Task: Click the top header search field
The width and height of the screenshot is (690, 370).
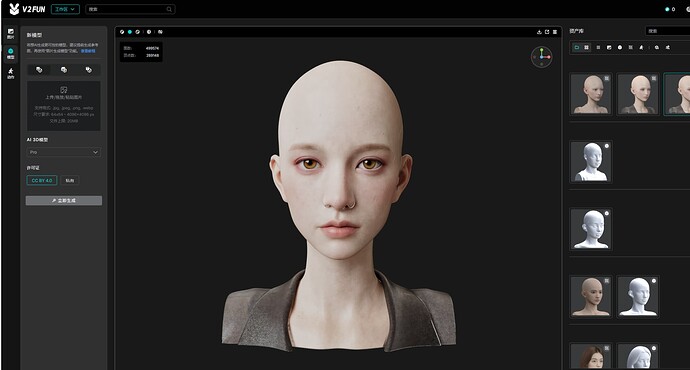Action: [x=130, y=9]
